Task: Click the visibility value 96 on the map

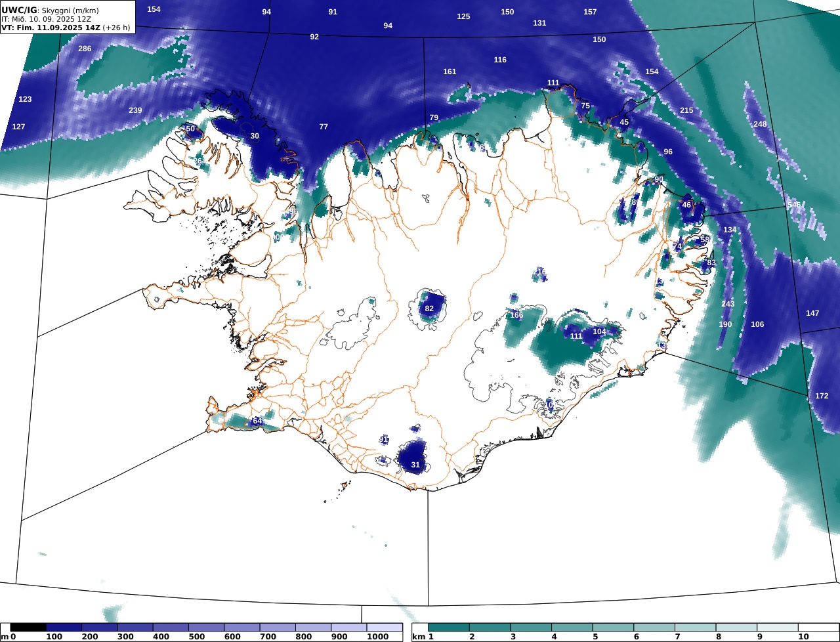Action: (x=668, y=152)
